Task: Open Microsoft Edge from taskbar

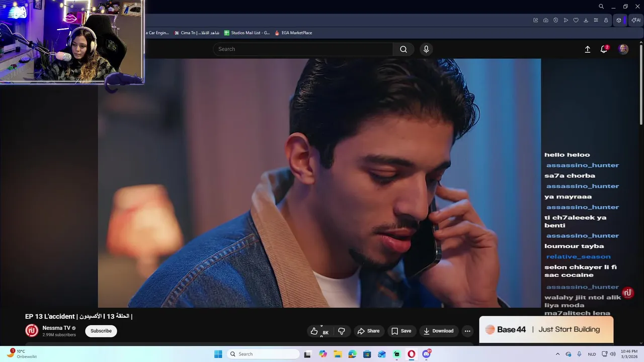Action: click(x=352, y=354)
